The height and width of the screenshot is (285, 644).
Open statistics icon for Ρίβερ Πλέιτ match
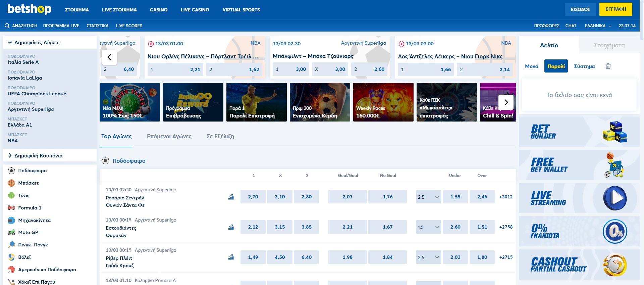pos(231,257)
